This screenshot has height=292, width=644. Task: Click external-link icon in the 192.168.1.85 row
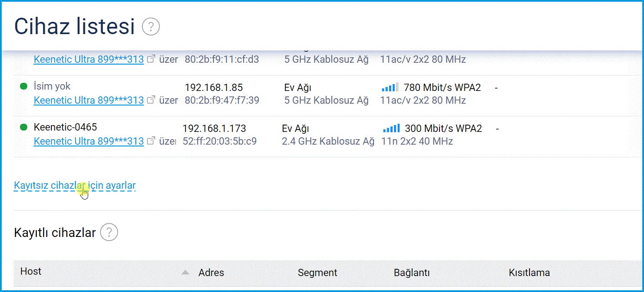pyautogui.click(x=152, y=100)
